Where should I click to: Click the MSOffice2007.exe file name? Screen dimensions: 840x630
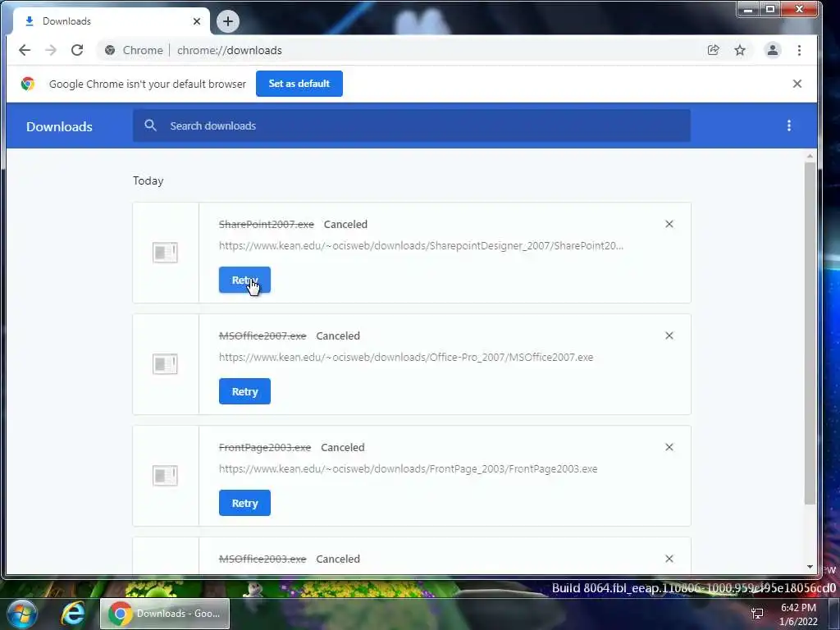coord(262,336)
